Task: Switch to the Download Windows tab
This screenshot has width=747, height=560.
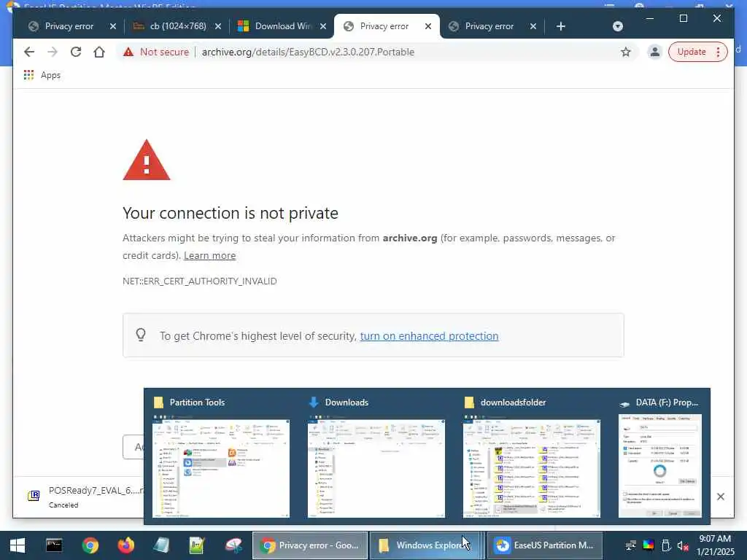Action: [283, 26]
